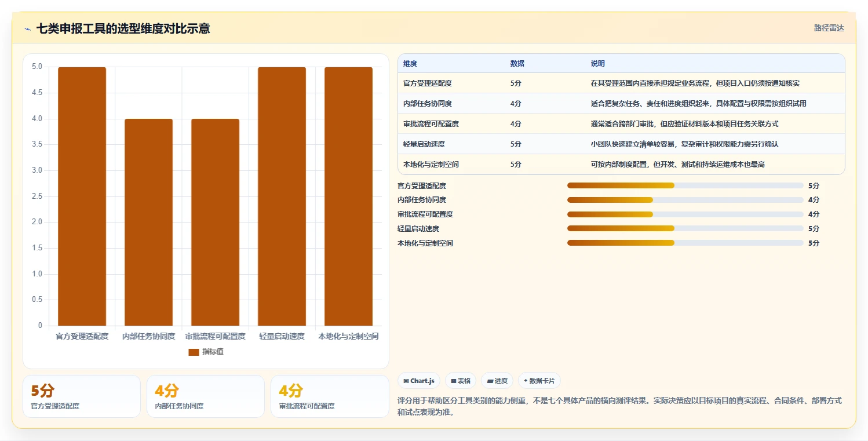Click the title 七类申报工具的选型维度对比示意
868x441 pixels.
[x=123, y=28]
